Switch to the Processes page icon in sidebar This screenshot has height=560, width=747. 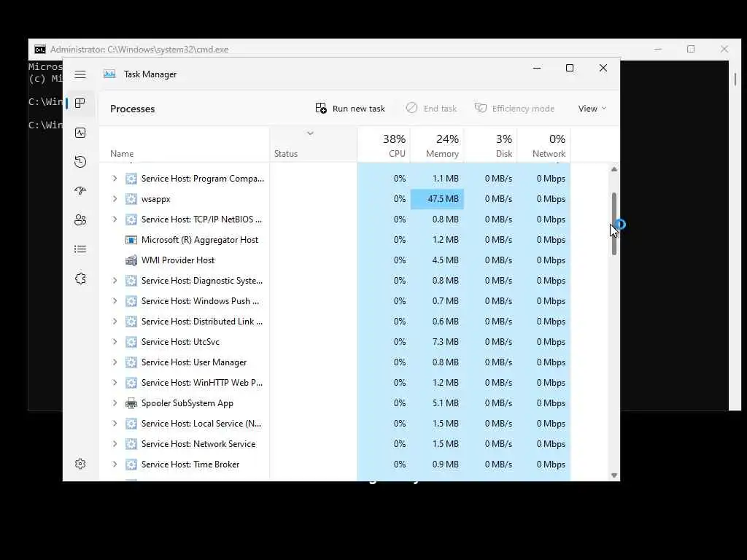[80, 103]
